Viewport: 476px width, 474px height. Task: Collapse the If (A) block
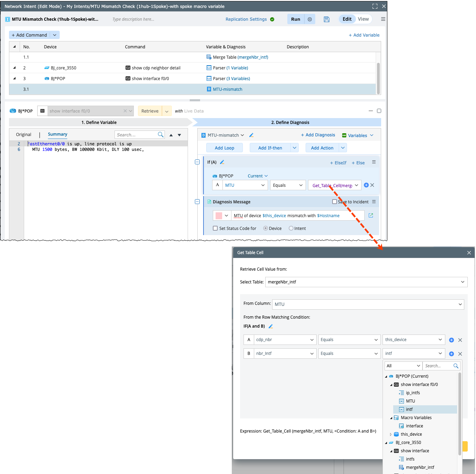click(197, 162)
